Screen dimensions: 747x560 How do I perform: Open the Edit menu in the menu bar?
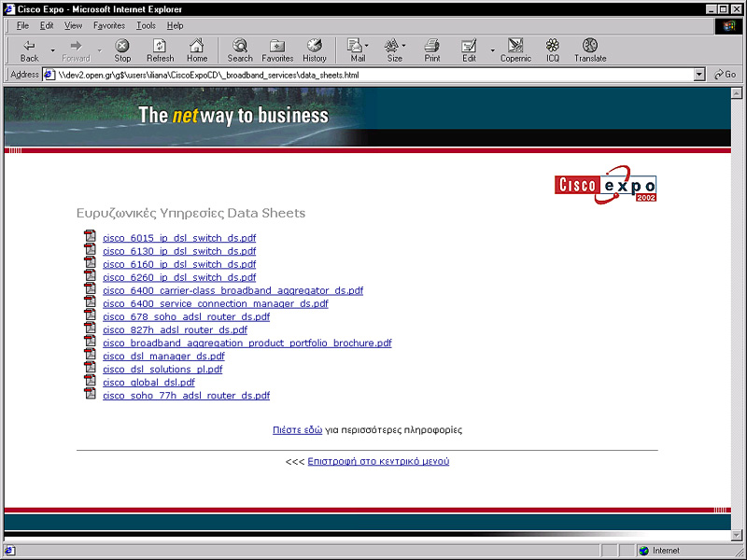pyautogui.click(x=47, y=26)
